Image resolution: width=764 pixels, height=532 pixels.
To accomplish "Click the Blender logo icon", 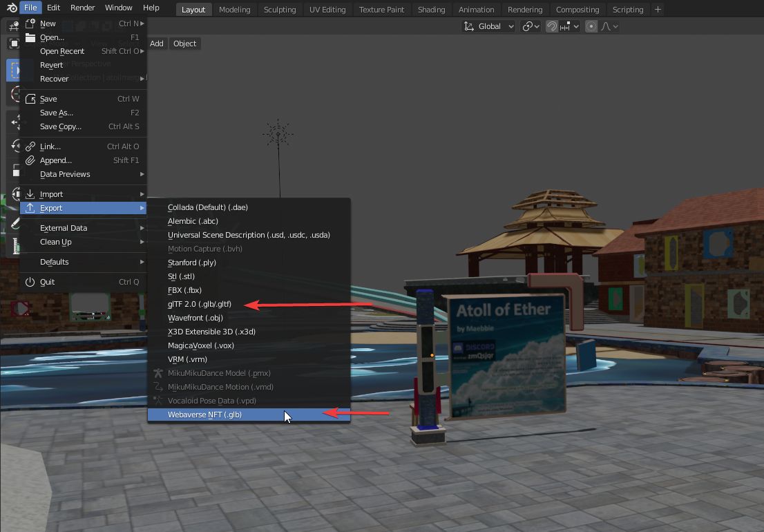I will (12, 8).
